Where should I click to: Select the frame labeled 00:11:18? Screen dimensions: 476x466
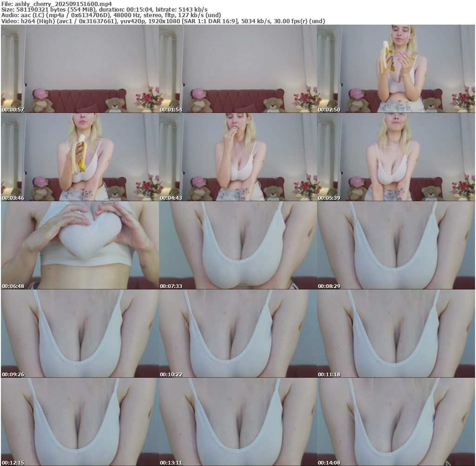[396, 334]
